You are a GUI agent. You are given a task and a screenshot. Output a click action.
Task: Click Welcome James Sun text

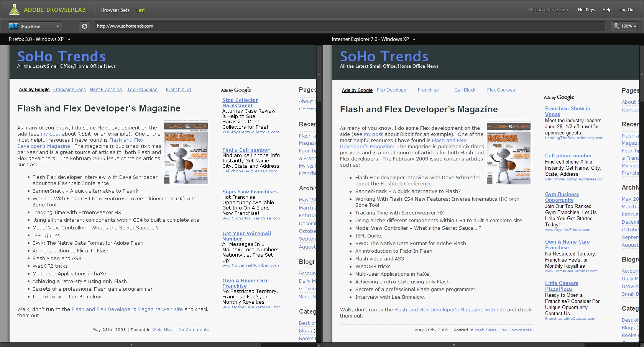[548, 10]
